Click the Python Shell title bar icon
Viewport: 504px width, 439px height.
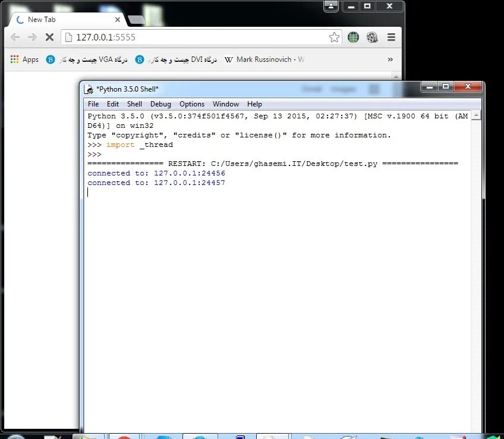pyautogui.click(x=89, y=89)
